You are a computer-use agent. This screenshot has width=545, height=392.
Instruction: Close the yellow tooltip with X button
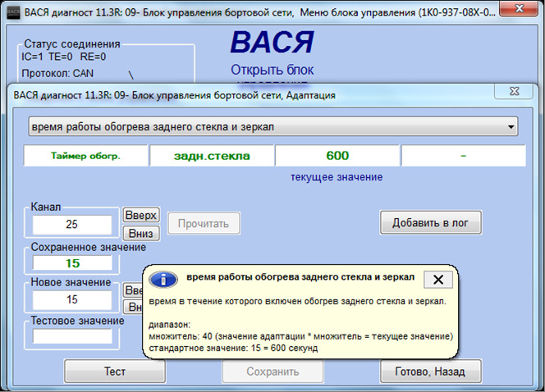coord(438,280)
